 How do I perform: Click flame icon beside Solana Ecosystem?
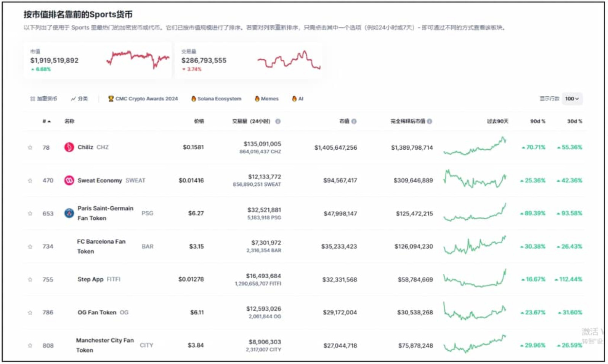pos(194,99)
